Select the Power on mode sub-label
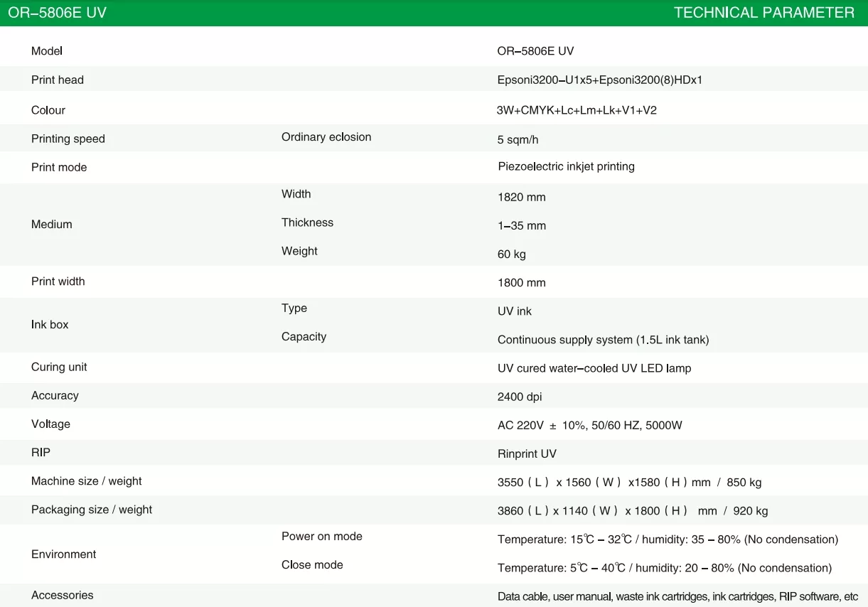 coord(321,537)
